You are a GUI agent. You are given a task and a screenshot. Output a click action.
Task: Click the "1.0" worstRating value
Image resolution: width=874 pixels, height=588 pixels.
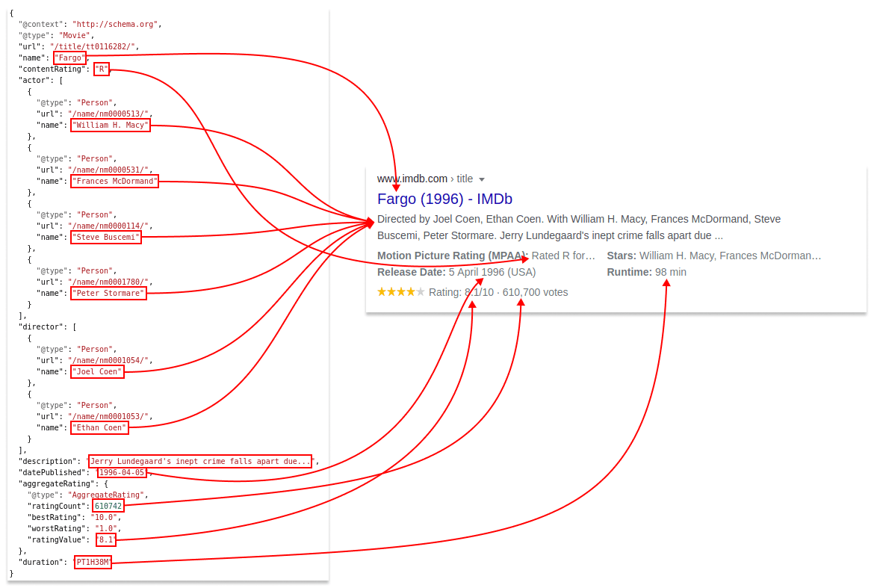click(106, 529)
